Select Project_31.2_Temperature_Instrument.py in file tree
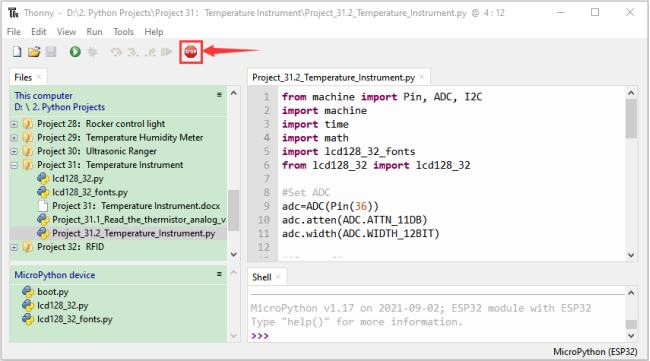The width and height of the screenshot is (650, 361). pyautogui.click(x=133, y=233)
